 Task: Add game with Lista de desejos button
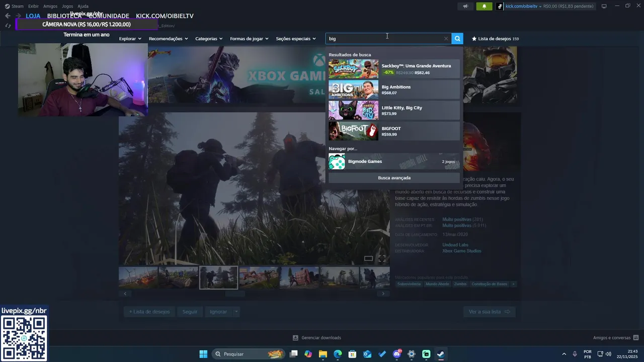click(x=149, y=312)
